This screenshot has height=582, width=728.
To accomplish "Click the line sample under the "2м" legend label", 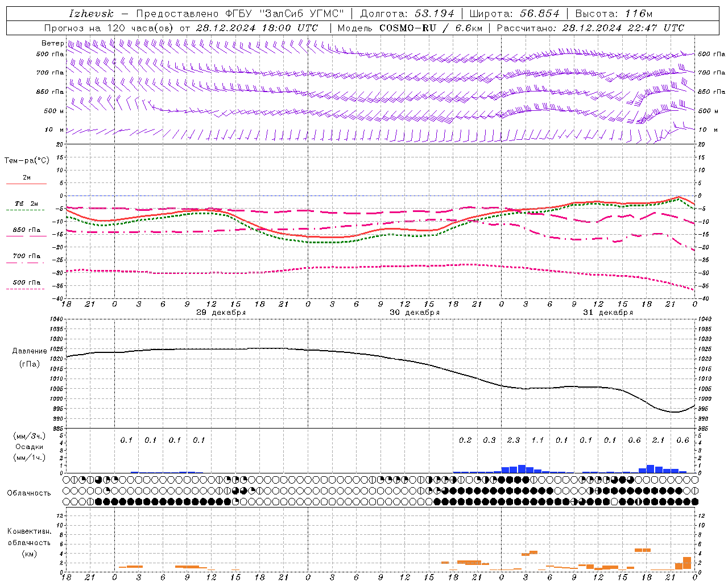I will click(26, 184).
